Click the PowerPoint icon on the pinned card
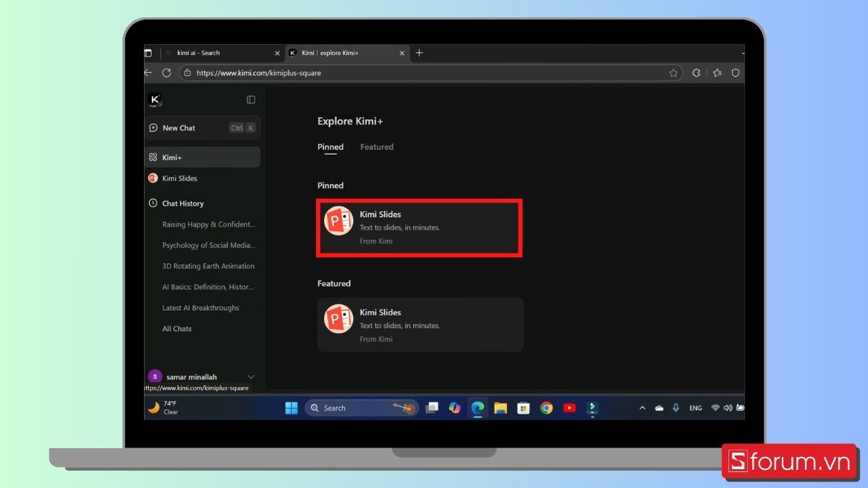868x488 pixels. [x=338, y=221]
